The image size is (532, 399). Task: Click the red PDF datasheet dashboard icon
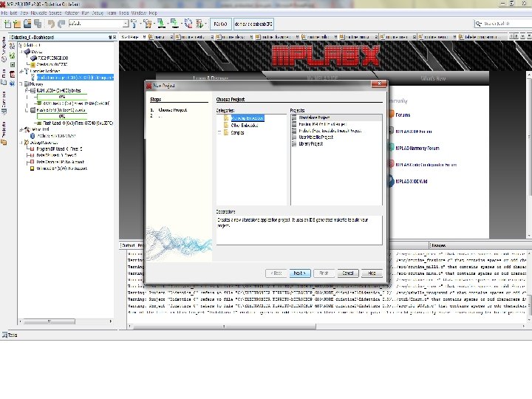13,74
